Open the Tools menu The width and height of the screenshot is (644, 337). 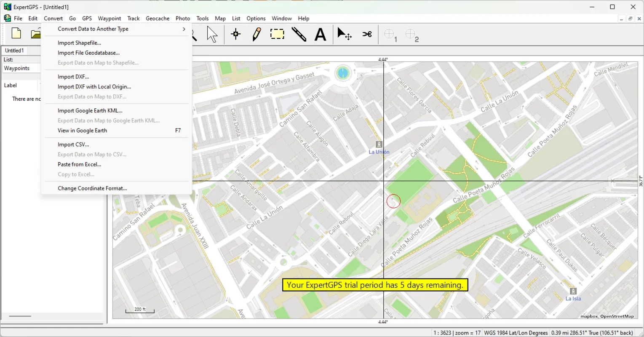pos(203,19)
